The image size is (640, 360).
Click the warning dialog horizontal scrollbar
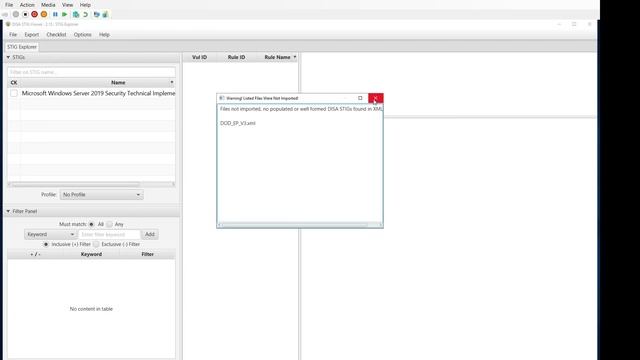[x=300, y=225]
